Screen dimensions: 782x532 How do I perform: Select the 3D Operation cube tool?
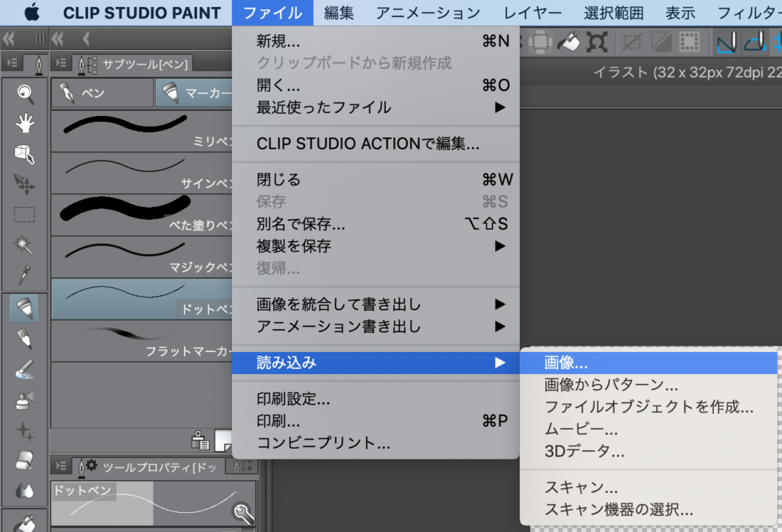click(x=25, y=154)
